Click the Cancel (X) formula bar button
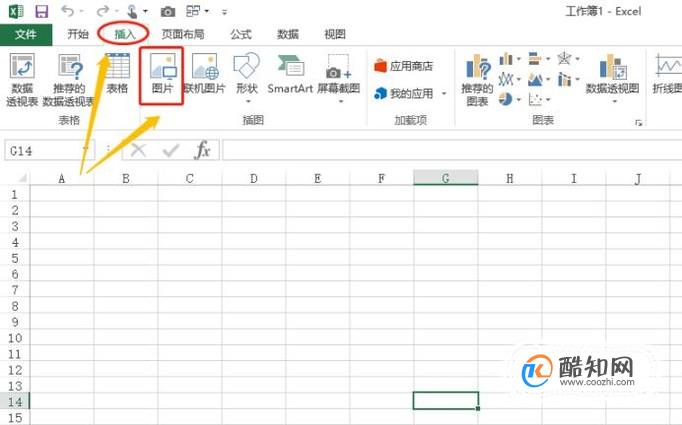682x425 pixels. pyautogui.click(x=138, y=151)
